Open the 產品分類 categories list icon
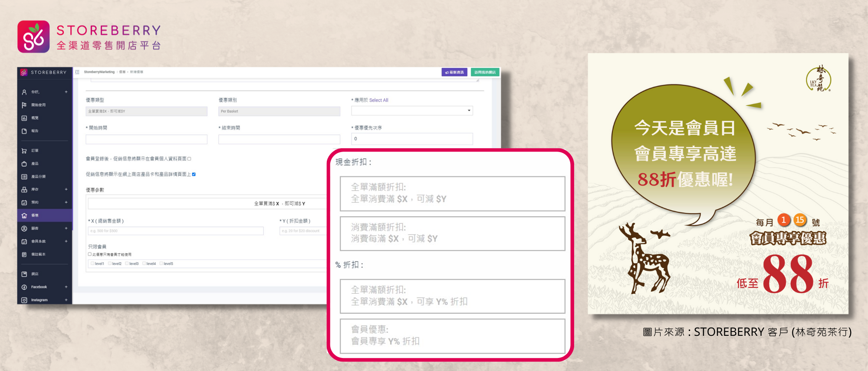The height and width of the screenshot is (371, 868). [24, 177]
